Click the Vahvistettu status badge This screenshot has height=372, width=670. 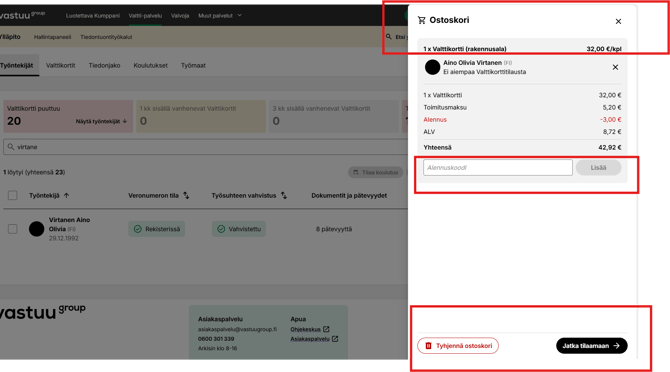(238, 229)
